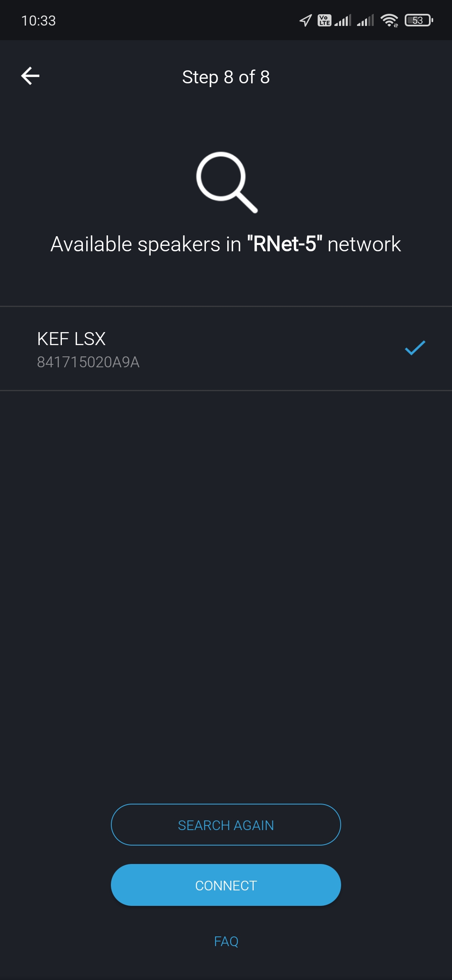Tap the VoLTE status bar icon
Viewport: 452px width, 980px height.
(324, 20)
